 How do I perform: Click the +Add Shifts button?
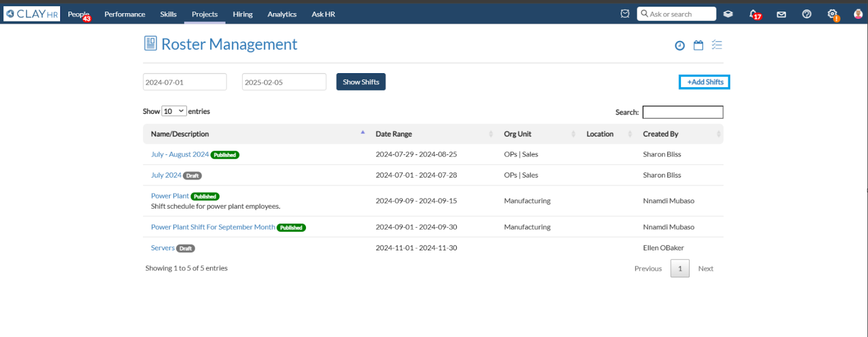(704, 82)
